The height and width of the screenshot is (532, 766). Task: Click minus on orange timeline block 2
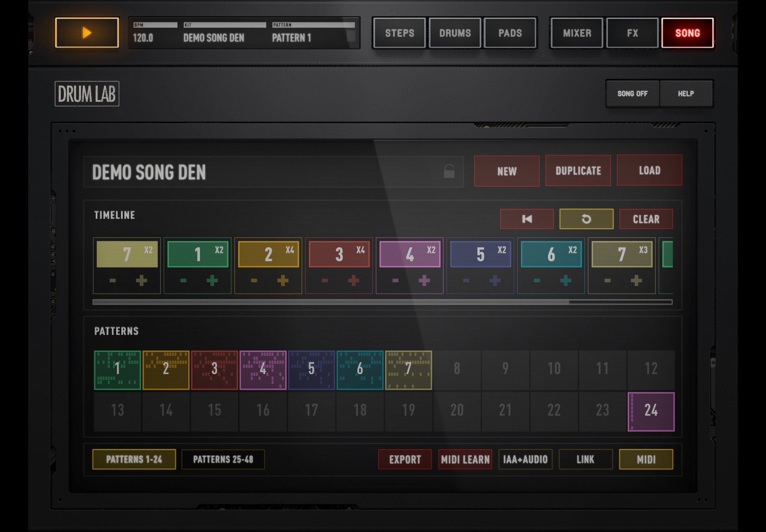tap(254, 280)
